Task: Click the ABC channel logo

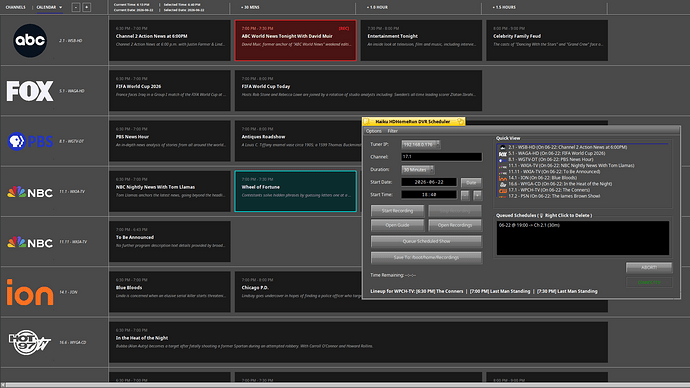Action: point(30,40)
